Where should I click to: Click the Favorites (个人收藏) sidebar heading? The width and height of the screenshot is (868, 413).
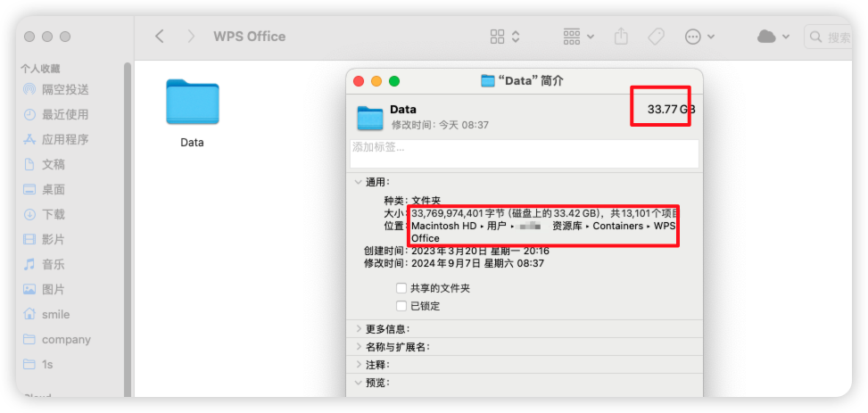40,69
